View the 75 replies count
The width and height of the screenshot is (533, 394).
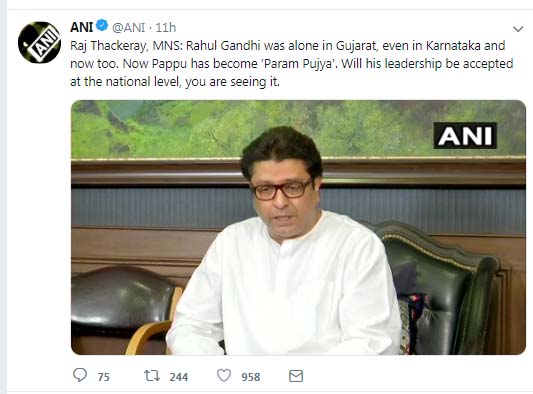click(104, 377)
